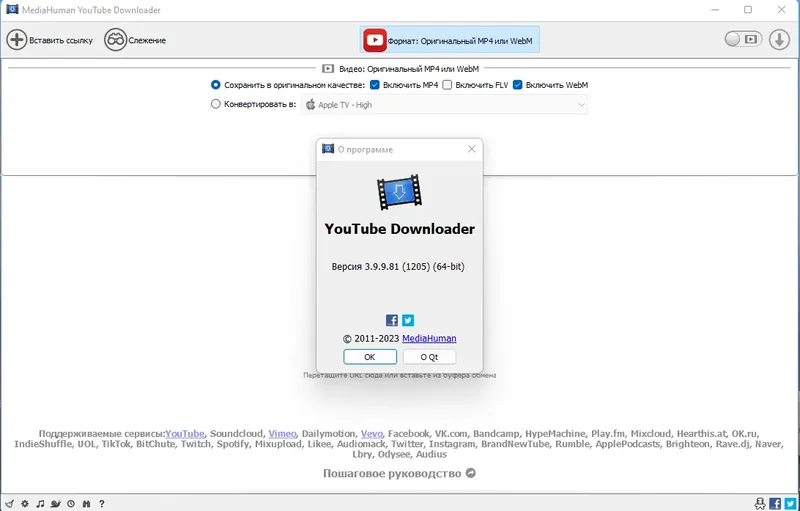This screenshot has width=800, height=511.
Task: Close the О программе dialog
Action: click(471, 149)
